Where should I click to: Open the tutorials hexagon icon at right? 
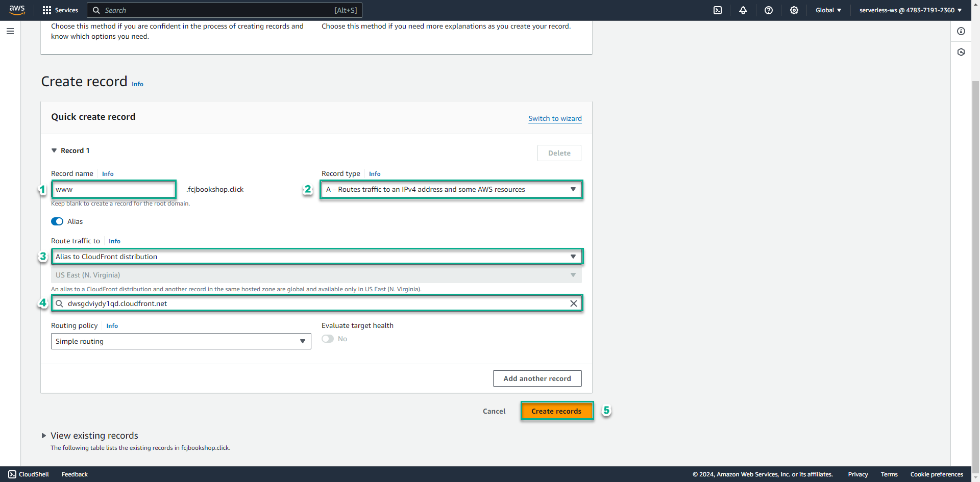point(961,52)
